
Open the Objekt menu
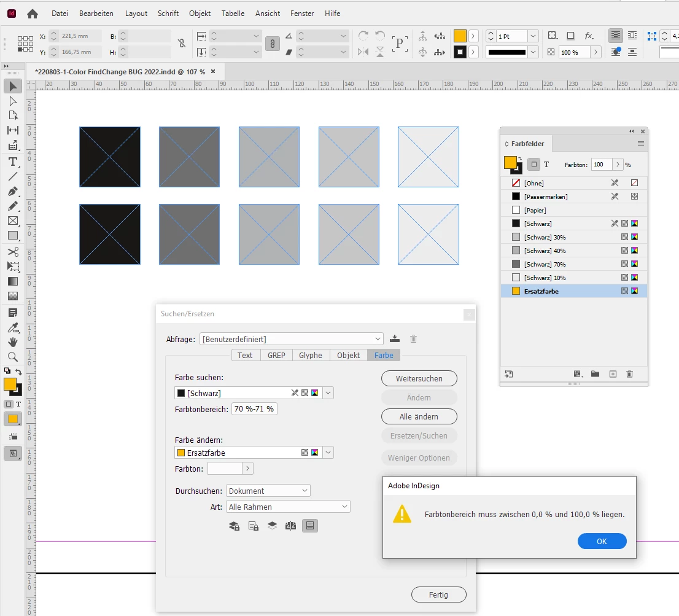tap(200, 14)
